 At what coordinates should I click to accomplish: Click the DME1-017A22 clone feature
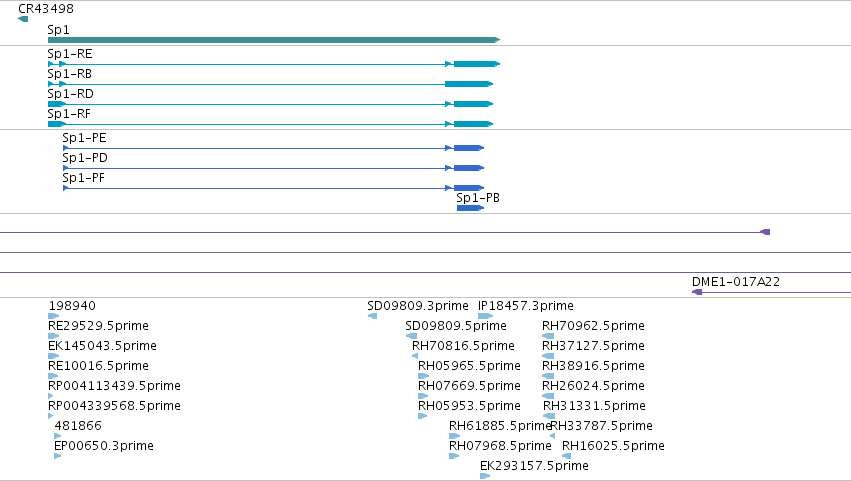[771, 292]
